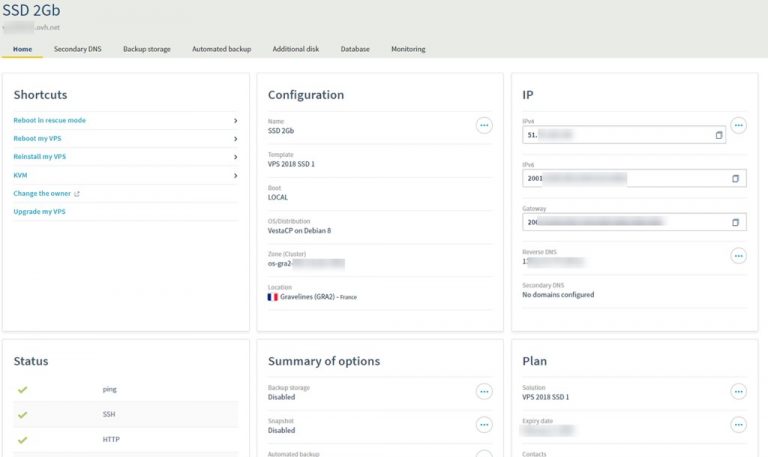
Task: Expand the Reboot my VPS chevron
Action: [x=236, y=139]
